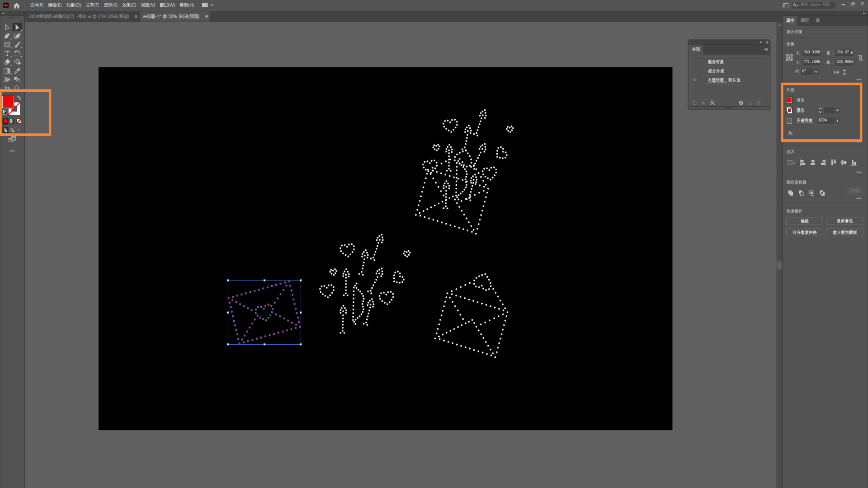Set the toolbar paint mode to None
This screenshot has width=868, height=488.
pos(19,121)
